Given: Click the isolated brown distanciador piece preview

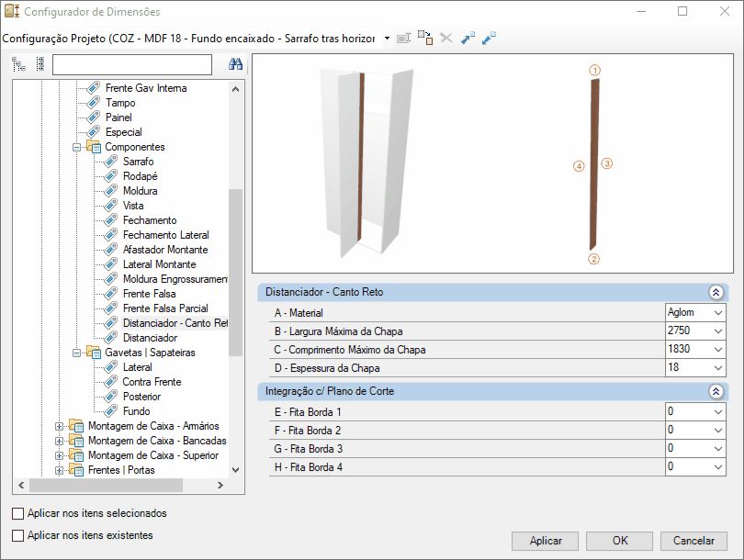Looking at the screenshot, I should click(594, 164).
